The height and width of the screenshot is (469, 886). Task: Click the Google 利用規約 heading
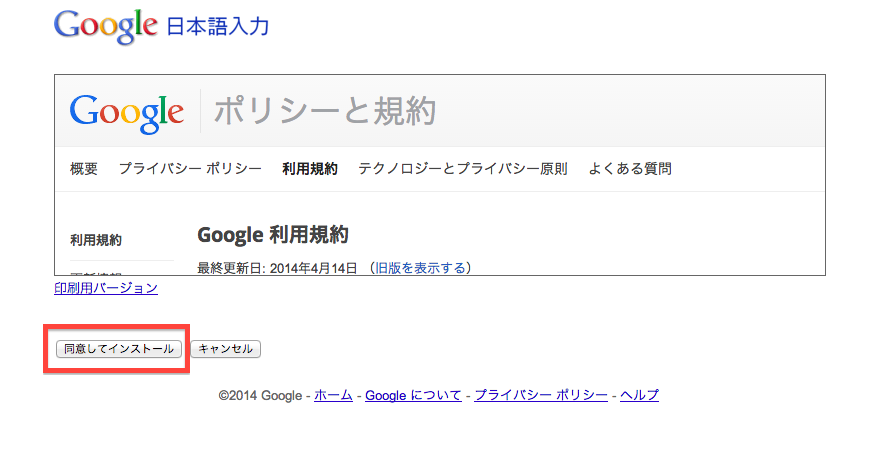pos(272,235)
